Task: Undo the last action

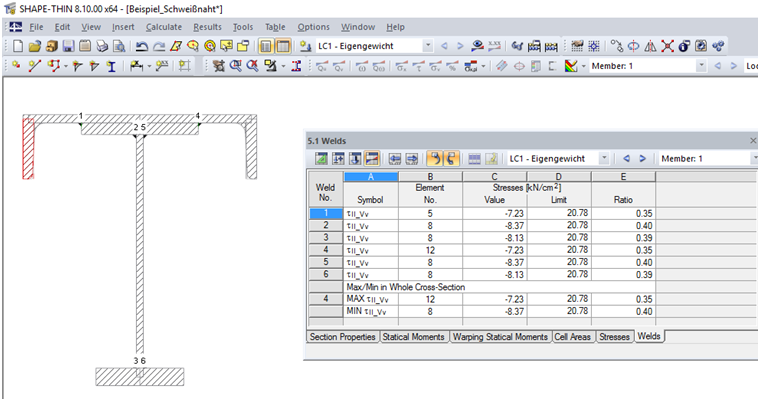Action: pos(142,46)
